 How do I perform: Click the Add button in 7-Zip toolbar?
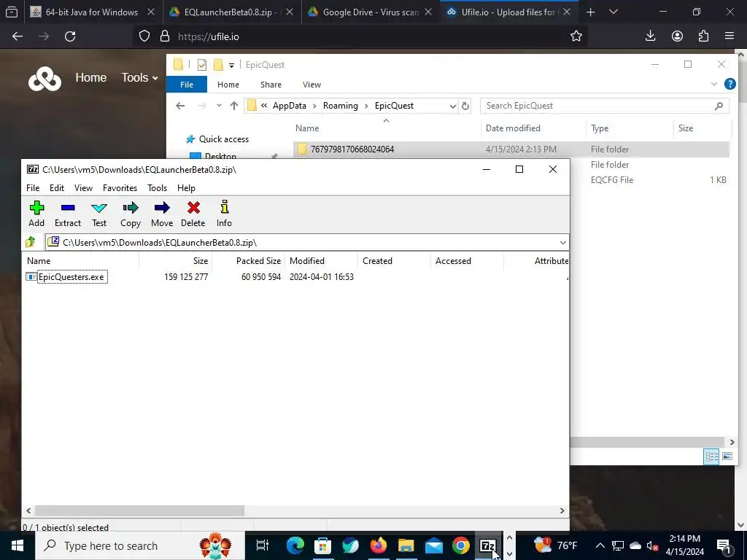tap(36, 214)
